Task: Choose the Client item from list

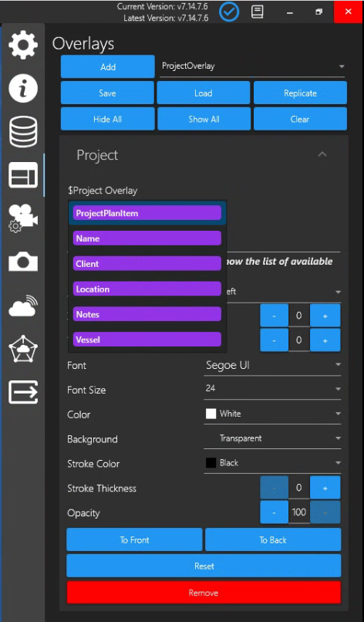Action: coord(147,264)
